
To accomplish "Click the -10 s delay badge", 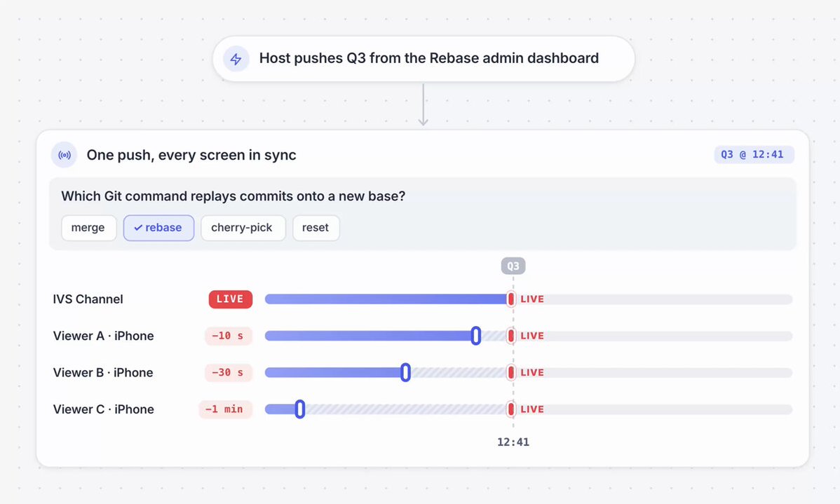I will pyautogui.click(x=228, y=336).
